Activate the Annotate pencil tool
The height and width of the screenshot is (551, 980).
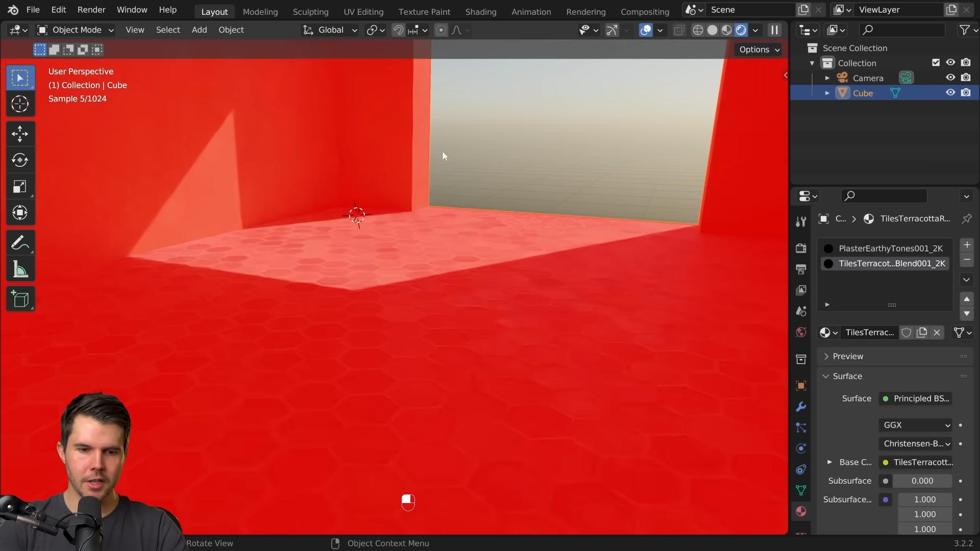pos(20,243)
